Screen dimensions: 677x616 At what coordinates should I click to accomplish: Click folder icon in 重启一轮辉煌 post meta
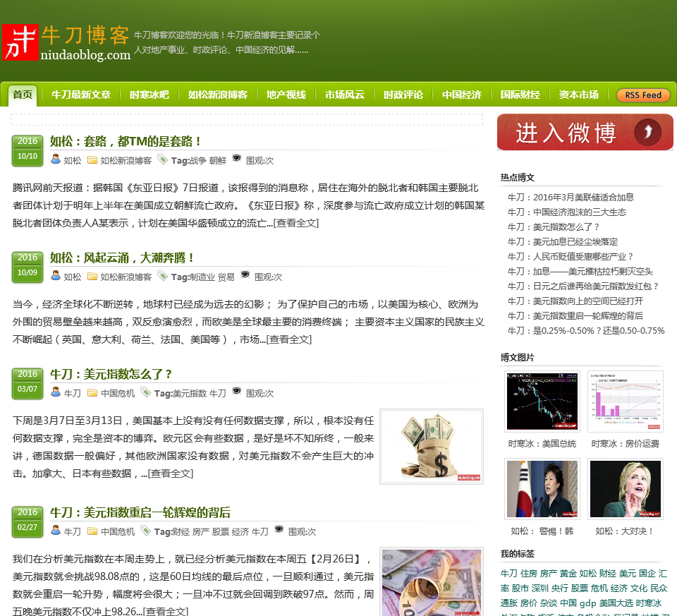tap(92, 531)
